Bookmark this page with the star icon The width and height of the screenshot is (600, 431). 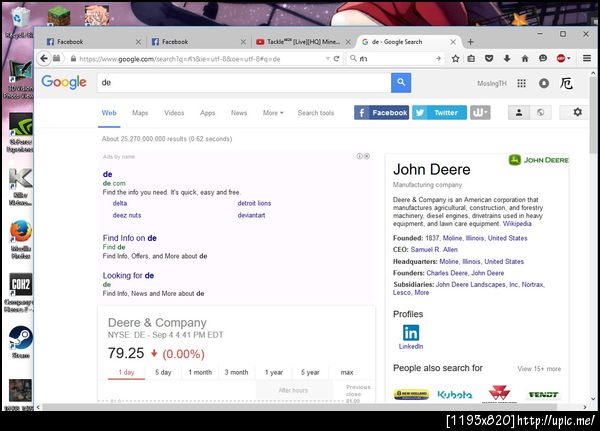455,59
